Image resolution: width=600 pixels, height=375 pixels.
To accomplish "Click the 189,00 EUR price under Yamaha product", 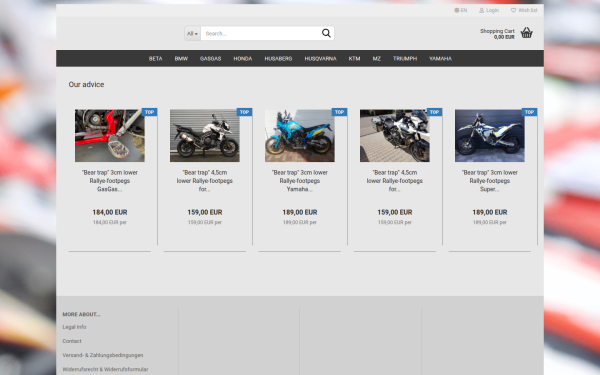I will [x=300, y=212].
